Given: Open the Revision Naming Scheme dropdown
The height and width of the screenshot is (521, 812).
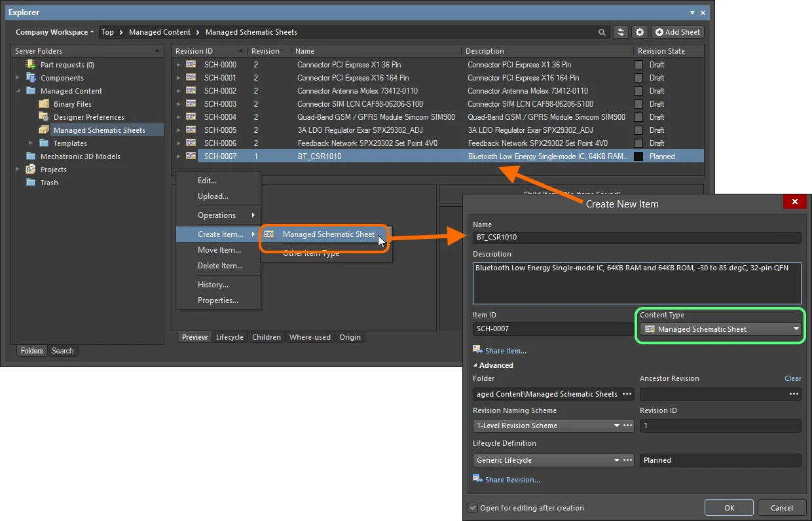Looking at the screenshot, I should [x=616, y=425].
